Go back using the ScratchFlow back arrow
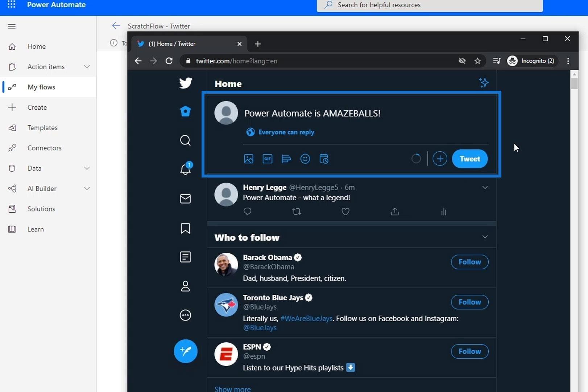The height and width of the screenshot is (392, 588). (x=116, y=26)
